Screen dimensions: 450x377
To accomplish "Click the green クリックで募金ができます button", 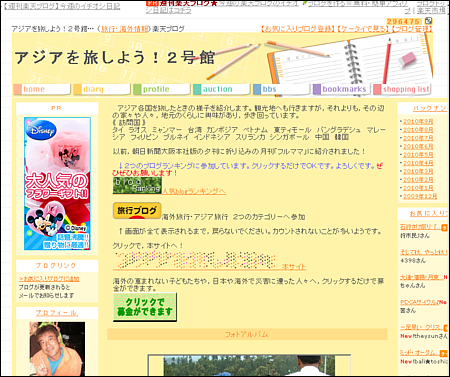I will click(x=145, y=307).
